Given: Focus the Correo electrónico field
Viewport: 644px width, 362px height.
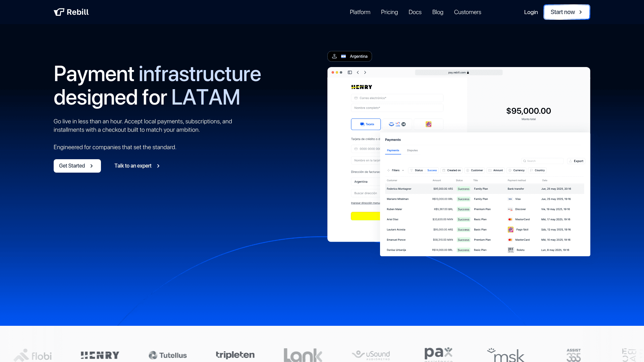Looking at the screenshot, I should pos(397,98).
